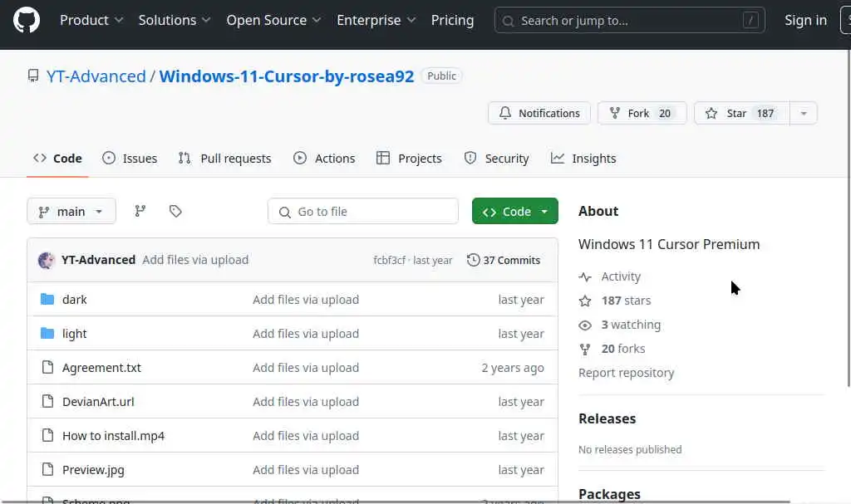851x504 pixels.
Task: Expand the Solutions menu
Action: [175, 20]
